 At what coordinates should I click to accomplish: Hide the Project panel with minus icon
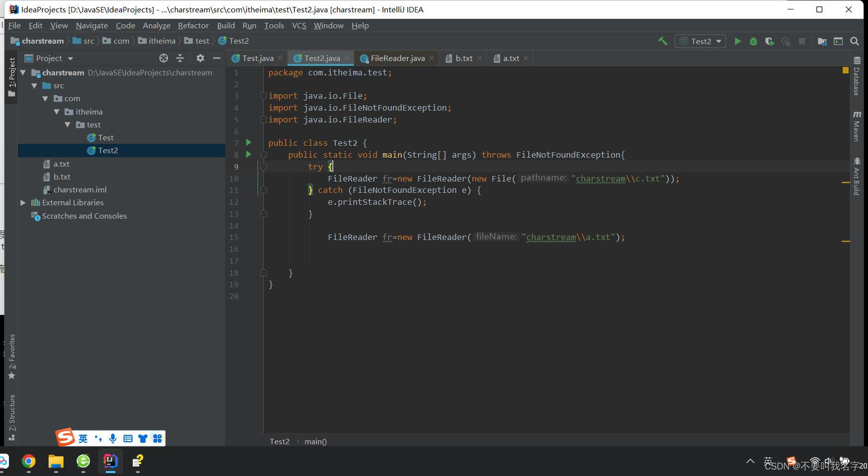(x=216, y=58)
